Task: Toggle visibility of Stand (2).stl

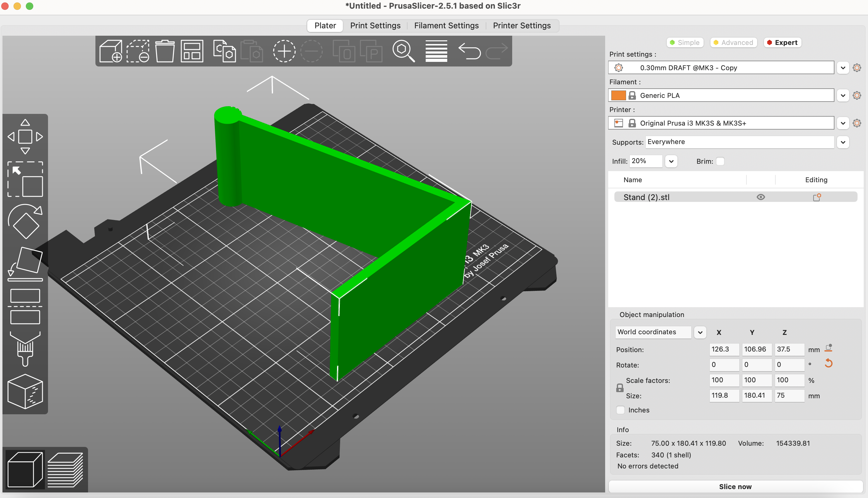Action: 761,197
